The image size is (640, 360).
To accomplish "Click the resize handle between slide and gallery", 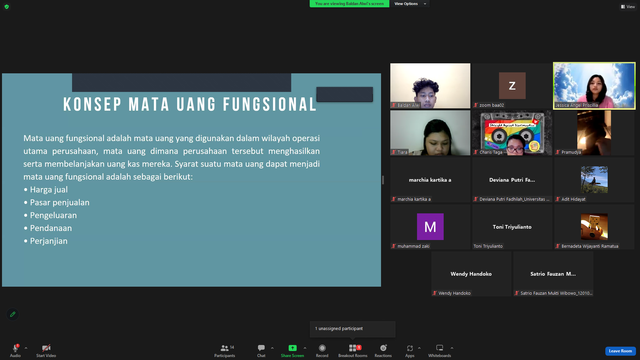I will 383,180.
